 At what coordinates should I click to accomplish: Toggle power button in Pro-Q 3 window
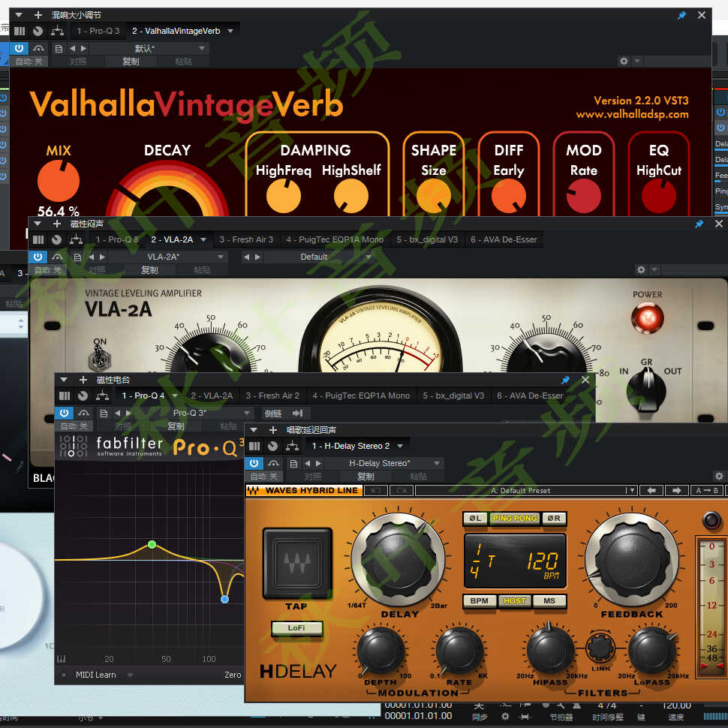64,412
